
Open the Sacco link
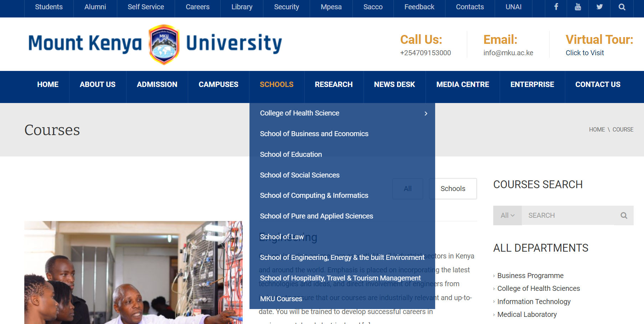pyautogui.click(x=373, y=7)
